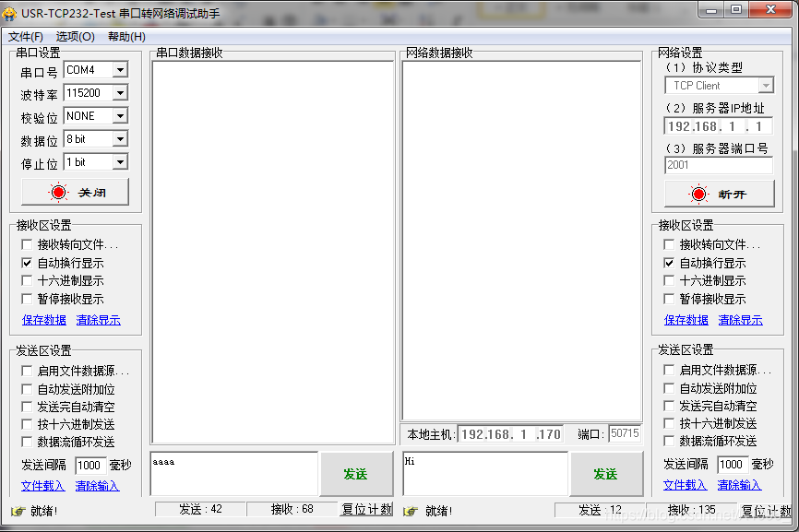Click network 清除输入 link
Image resolution: width=799 pixels, height=532 pixels.
pos(739,485)
